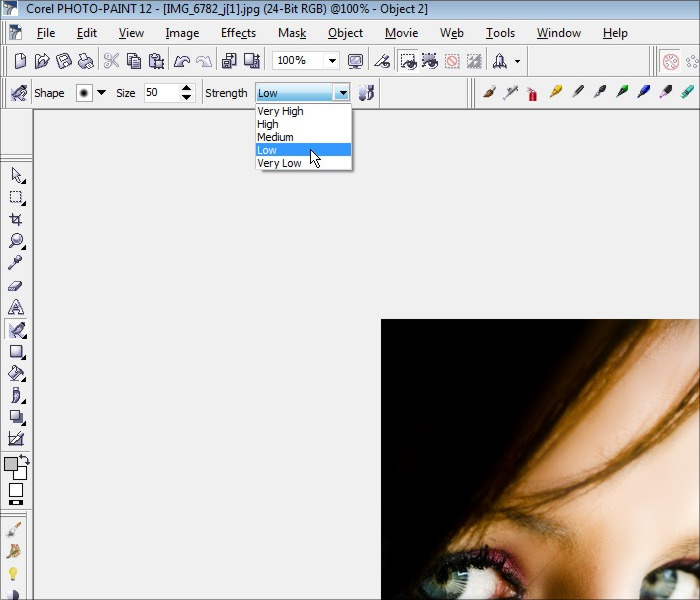Choose the Fill bucket tool

(16, 373)
